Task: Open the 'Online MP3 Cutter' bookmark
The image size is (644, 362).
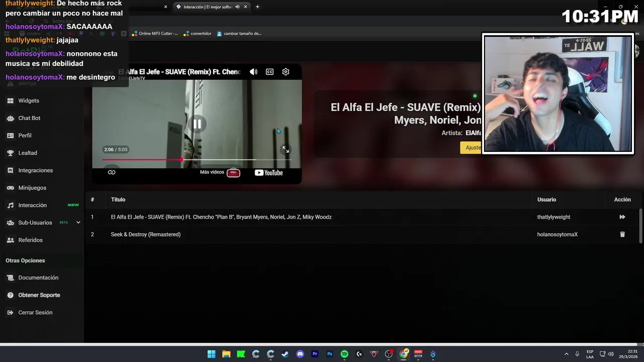Action: click(x=155, y=34)
